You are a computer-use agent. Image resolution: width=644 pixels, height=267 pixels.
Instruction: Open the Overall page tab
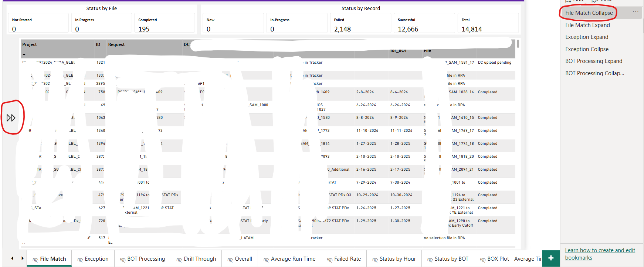[x=240, y=259]
